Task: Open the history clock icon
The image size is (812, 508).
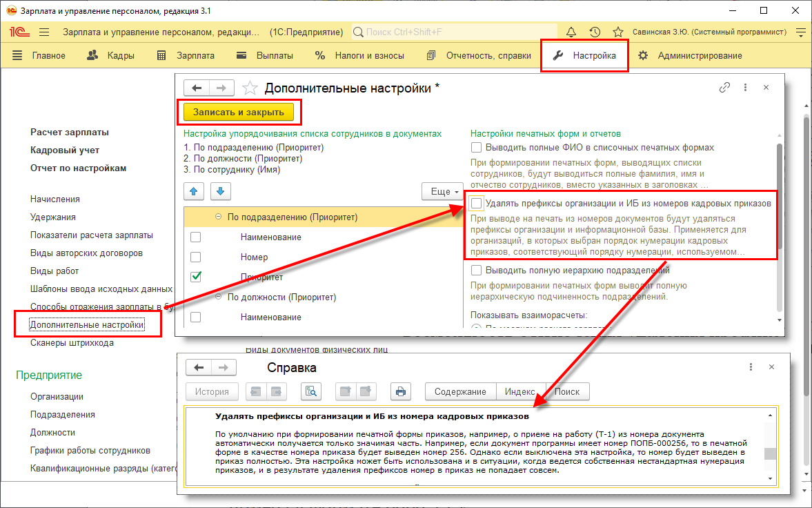Action: point(595,32)
